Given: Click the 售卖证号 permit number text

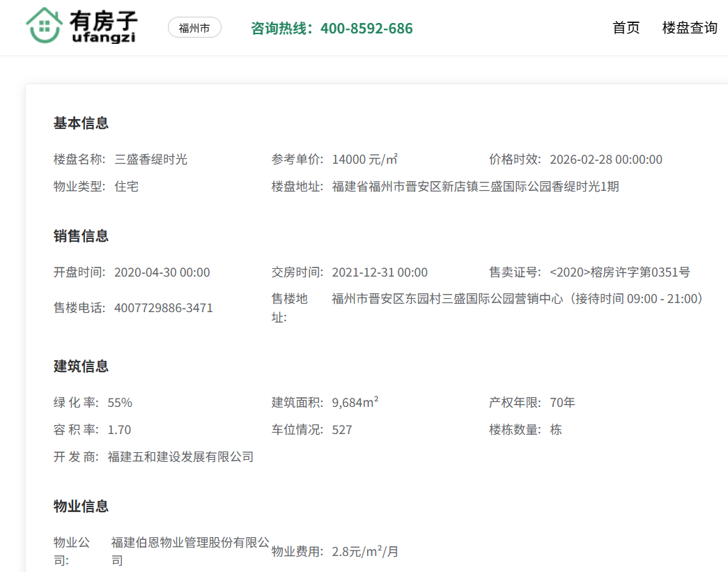Looking at the screenshot, I should (619, 272).
